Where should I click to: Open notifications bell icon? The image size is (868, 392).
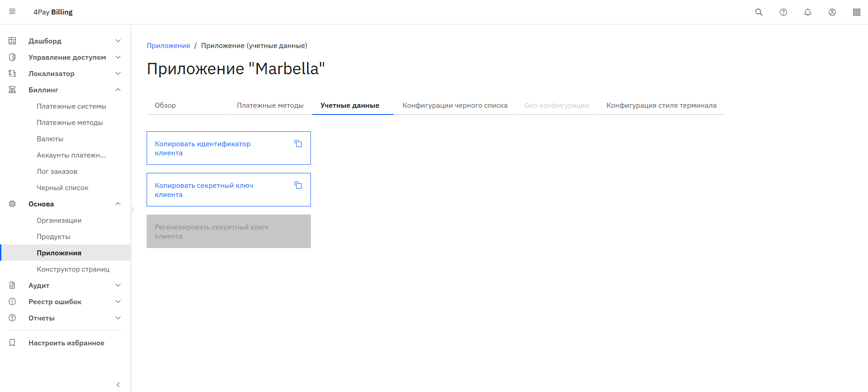coord(807,12)
